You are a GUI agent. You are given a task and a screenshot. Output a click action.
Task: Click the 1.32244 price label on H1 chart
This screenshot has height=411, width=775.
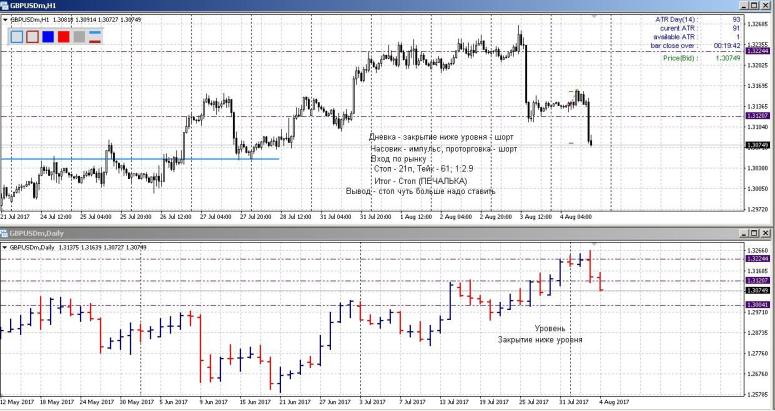pyautogui.click(x=757, y=51)
